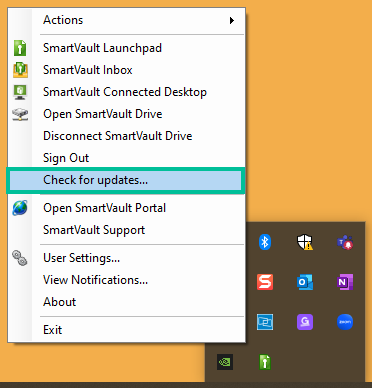Open the Outlook tray icon

(x=305, y=282)
